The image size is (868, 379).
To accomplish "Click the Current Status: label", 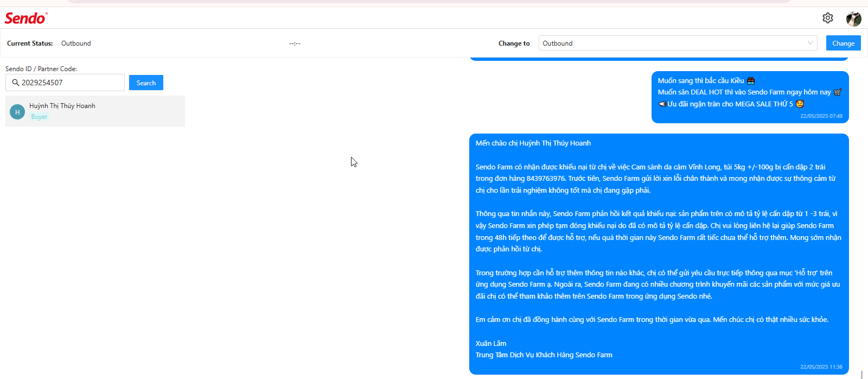I will (30, 43).
